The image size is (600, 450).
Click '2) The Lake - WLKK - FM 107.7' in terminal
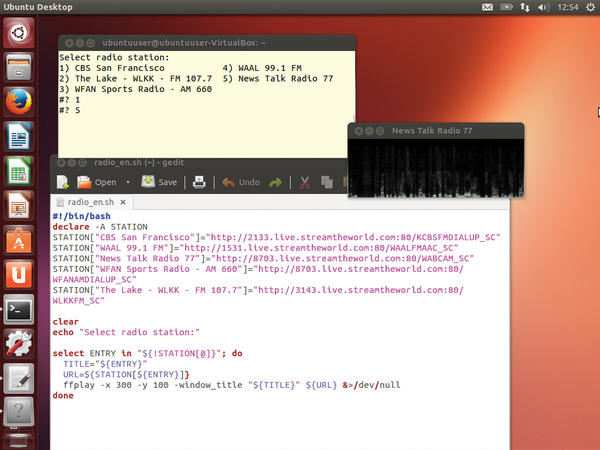tap(135, 78)
